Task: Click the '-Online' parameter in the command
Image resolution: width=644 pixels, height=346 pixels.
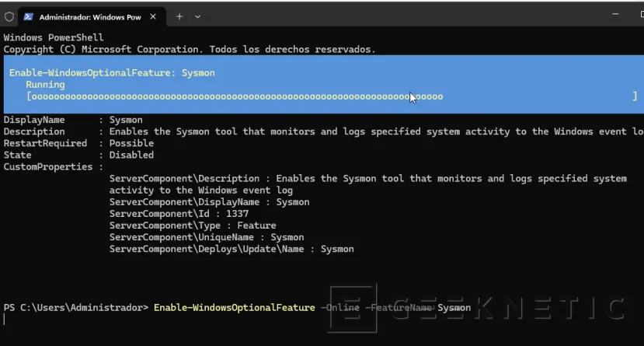Action: coord(340,308)
